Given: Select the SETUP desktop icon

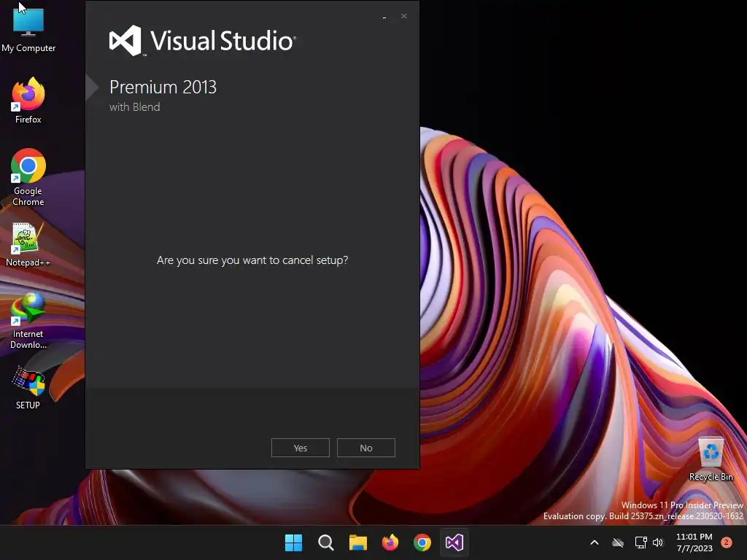Looking at the screenshot, I should click(28, 388).
